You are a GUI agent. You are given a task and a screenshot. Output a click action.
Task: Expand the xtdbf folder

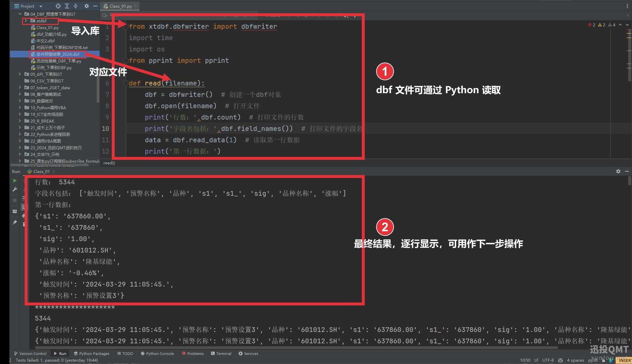tap(26, 21)
